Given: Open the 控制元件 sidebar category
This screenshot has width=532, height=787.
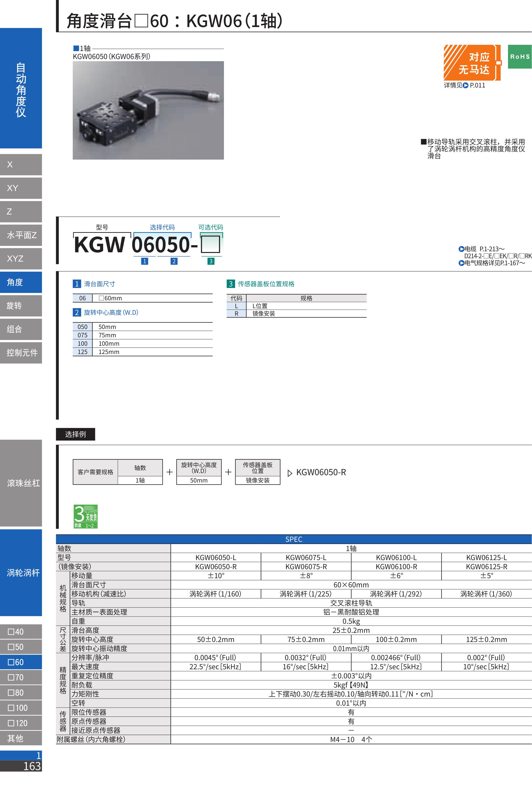Looking at the screenshot, I should click(x=21, y=353).
